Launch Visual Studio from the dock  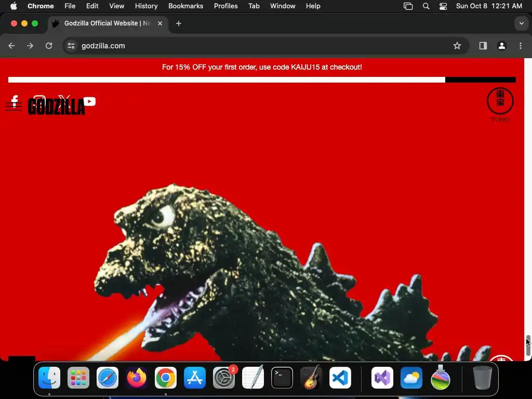pyautogui.click(x=382, y=378)
